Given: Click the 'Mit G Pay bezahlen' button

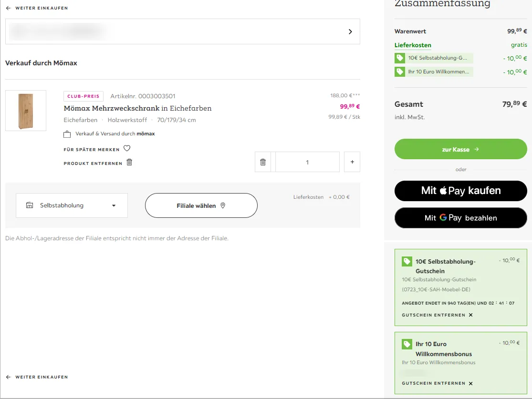Looking at the screenshot, I should [461, 218].
